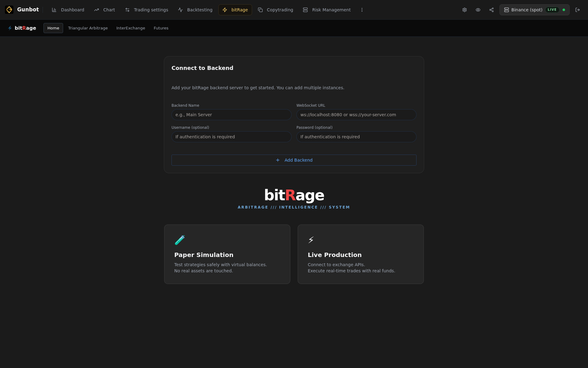
Task: Select the Live Production card
Action: click(361, 254)
